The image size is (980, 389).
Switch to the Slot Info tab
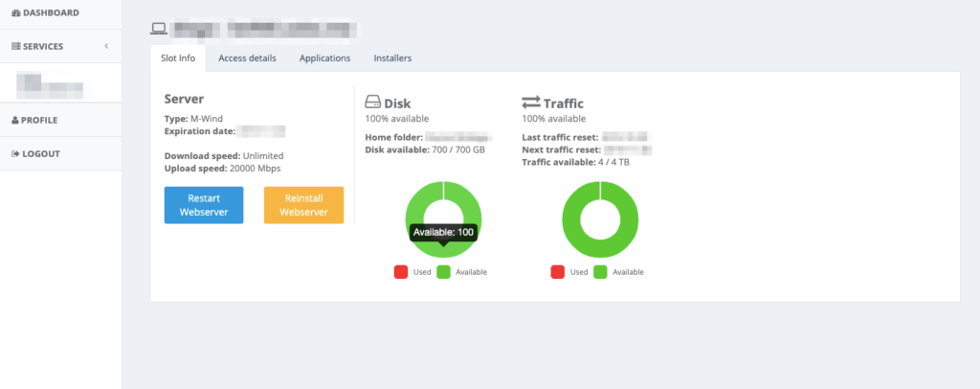tap(178, 58)
